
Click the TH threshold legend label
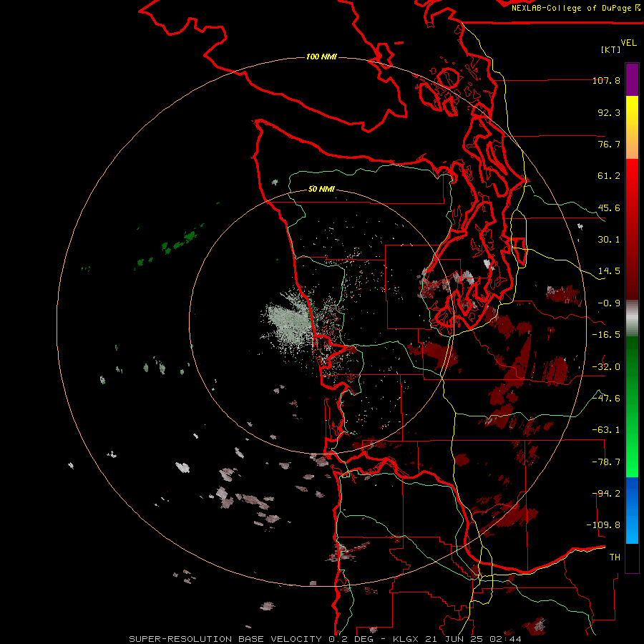(615, 557)
